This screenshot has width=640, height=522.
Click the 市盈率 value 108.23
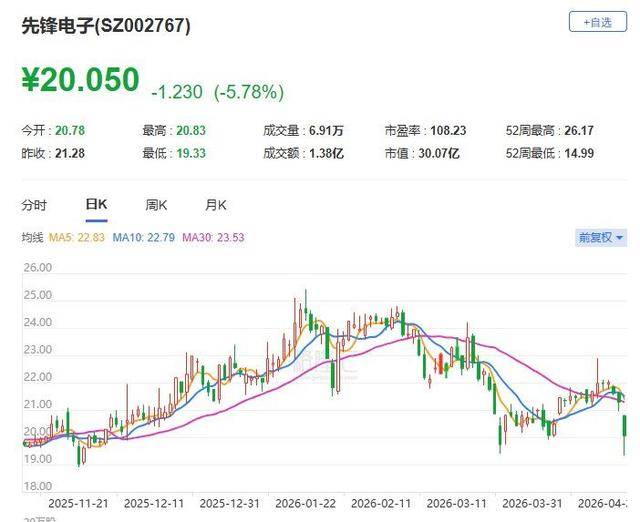click(448, 131)
